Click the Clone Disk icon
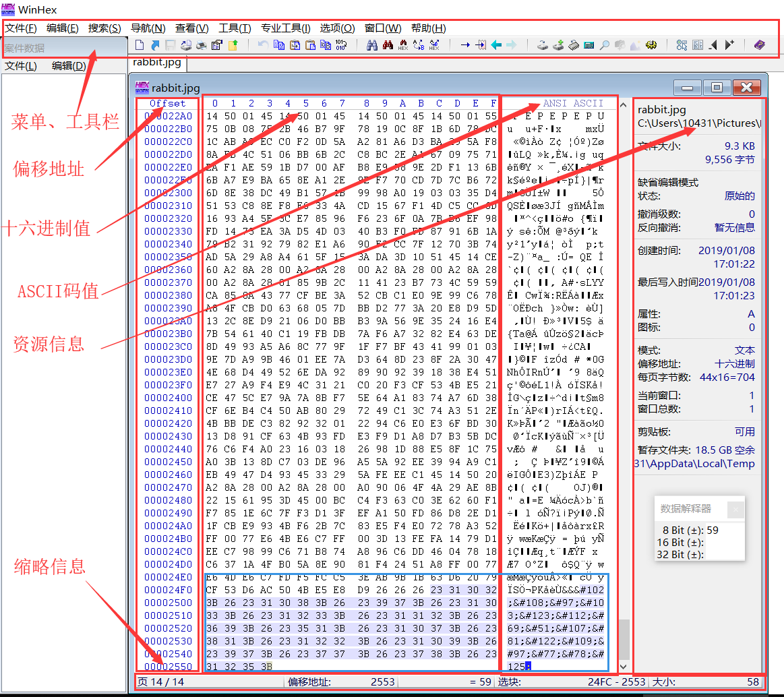 click(543, 45)
